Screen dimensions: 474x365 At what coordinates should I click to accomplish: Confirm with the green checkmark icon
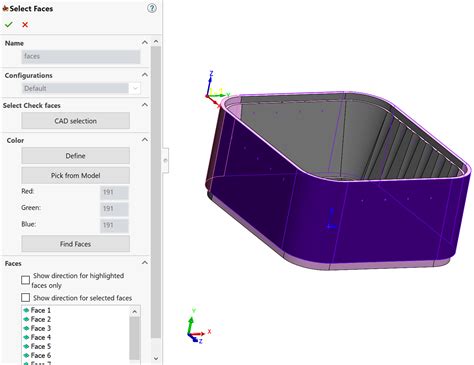[9, 24]
